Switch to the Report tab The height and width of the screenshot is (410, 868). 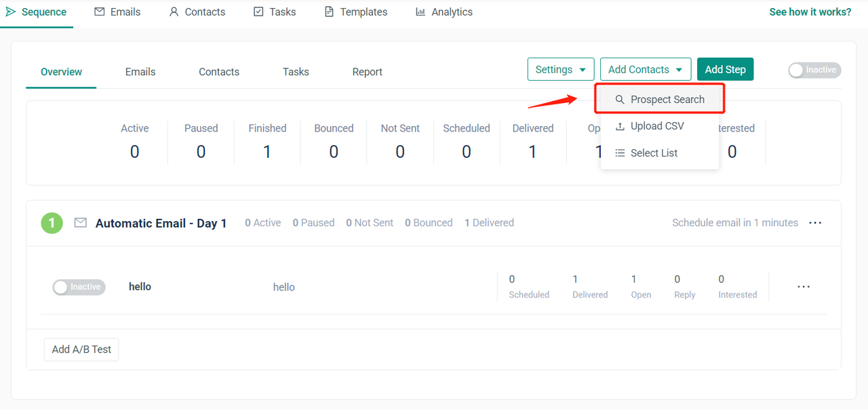click(x=367, y=72)
